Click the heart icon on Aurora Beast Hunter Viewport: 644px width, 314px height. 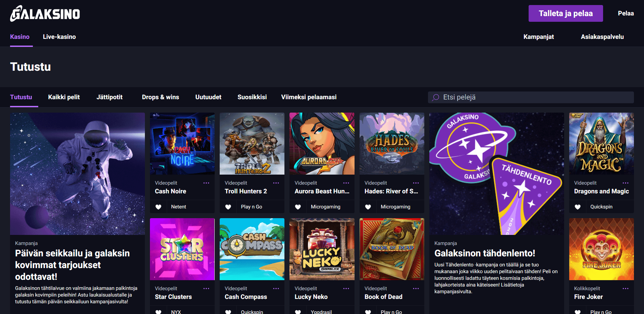pos(298,207)
